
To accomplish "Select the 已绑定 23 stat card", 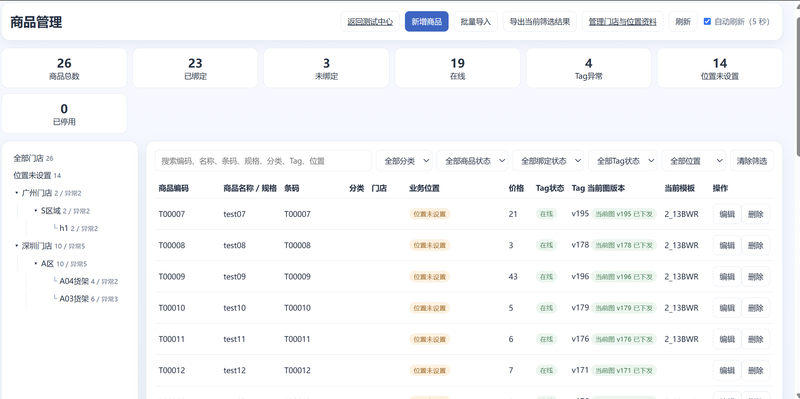I will [x=195, y=68].
